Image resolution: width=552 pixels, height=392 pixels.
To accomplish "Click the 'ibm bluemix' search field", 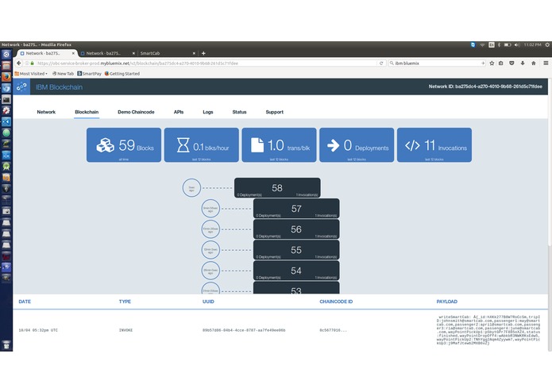I will point(437,63).
